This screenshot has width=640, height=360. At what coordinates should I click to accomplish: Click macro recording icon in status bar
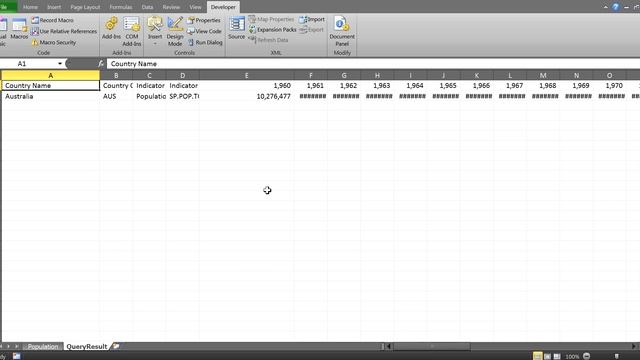coord(16,356)
